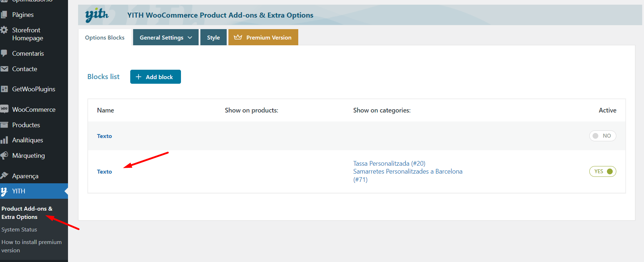Click the YITH menu icon
This screenshot has height=262, width=644.
4,191
